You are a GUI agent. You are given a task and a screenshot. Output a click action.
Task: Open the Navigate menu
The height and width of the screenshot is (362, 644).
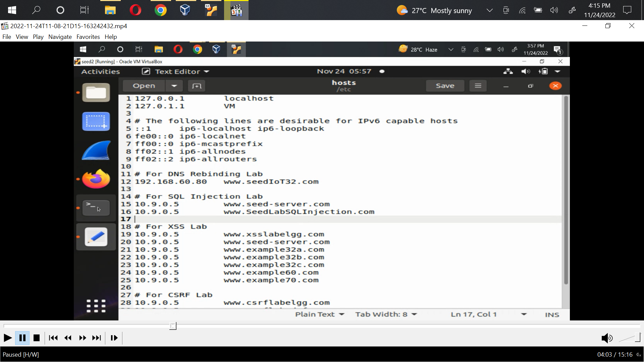[x=60, y=37]
